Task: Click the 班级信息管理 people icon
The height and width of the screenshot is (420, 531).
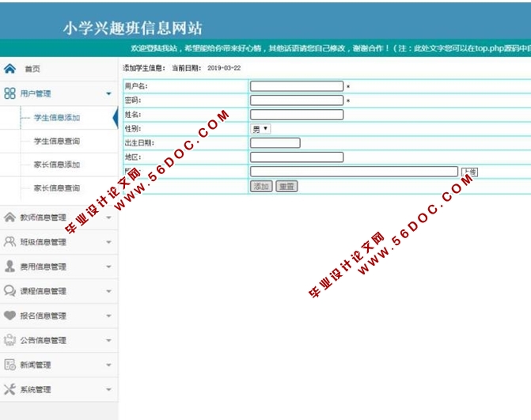Action: click(9, 242)
